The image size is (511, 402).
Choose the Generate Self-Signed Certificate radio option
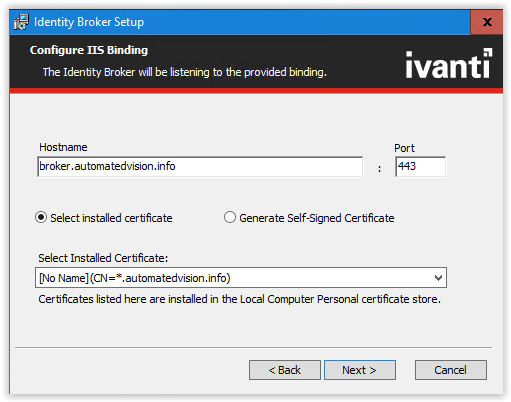[x=230, y=217]
